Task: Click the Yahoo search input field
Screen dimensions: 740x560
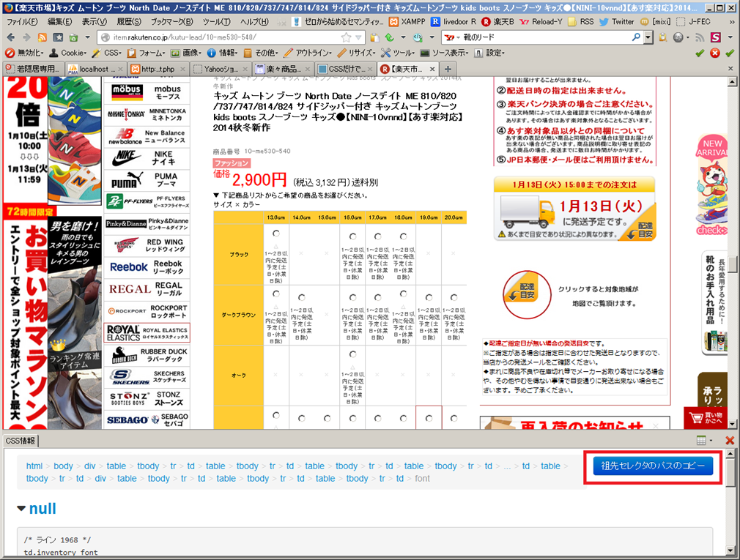Action: pyautogui.click(x=547, y=37)
